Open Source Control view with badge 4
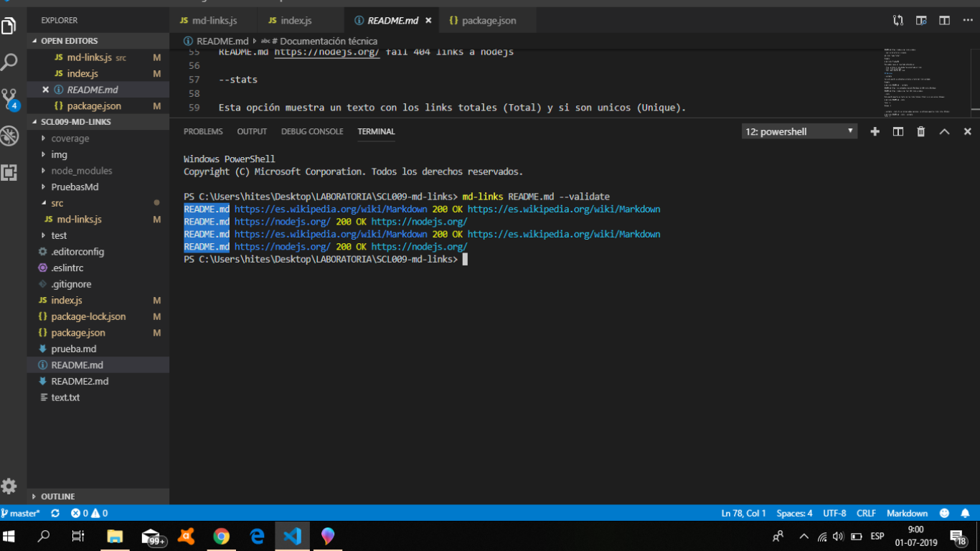The width and height of the screenshot is (980, 551). (9, 98)
